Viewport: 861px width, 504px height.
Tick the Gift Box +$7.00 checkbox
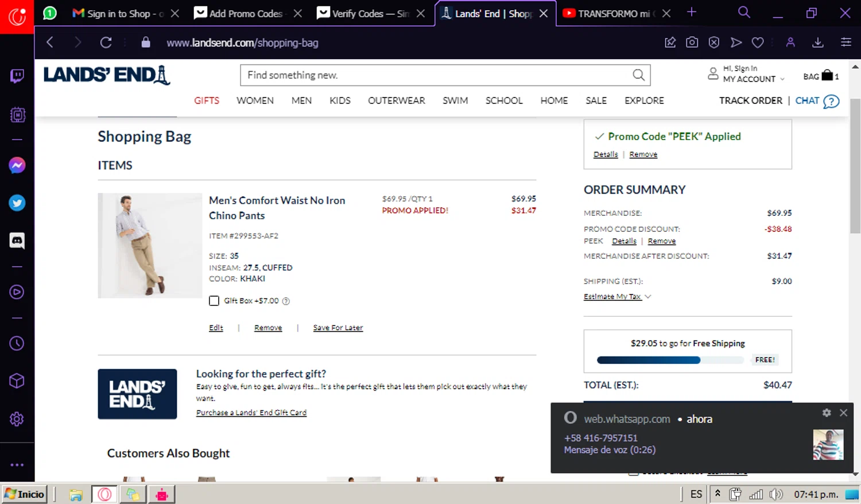214,301
